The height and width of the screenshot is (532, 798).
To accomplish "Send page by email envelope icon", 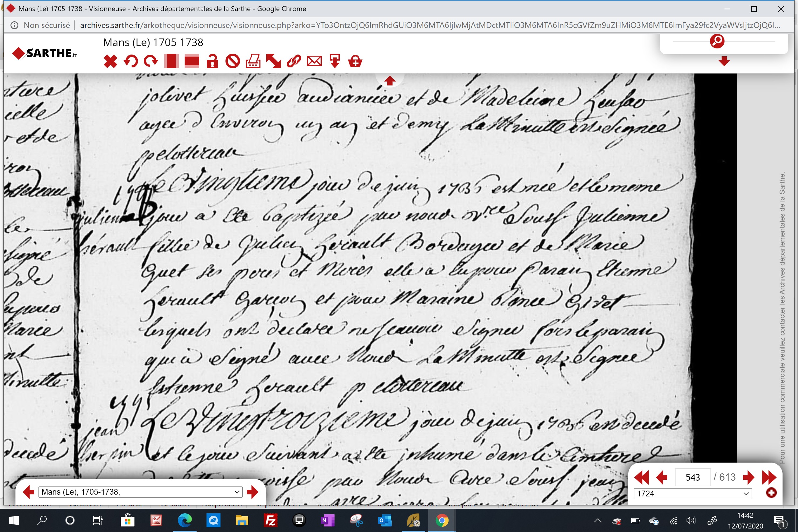I will (x=314, y=62).
